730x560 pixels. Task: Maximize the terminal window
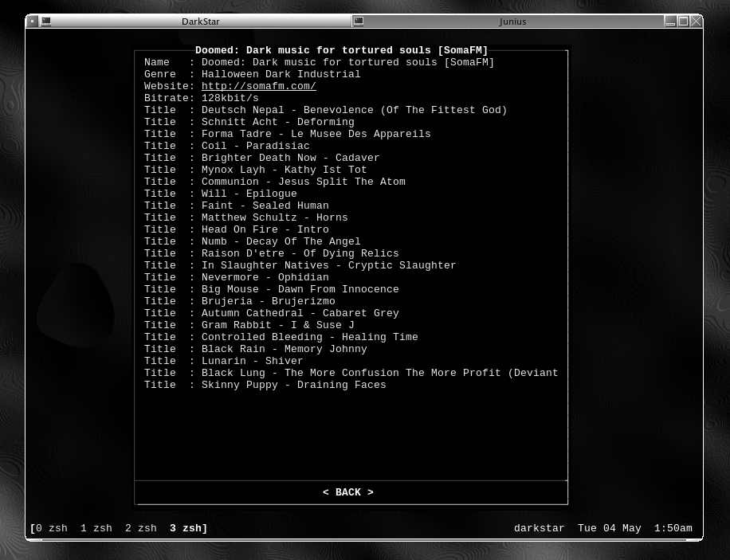pos(684,22)
